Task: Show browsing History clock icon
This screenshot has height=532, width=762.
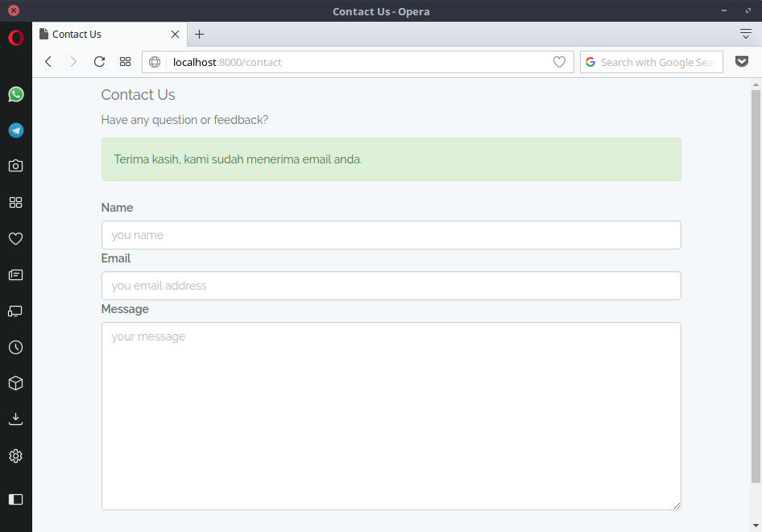Action: [15, 348]
